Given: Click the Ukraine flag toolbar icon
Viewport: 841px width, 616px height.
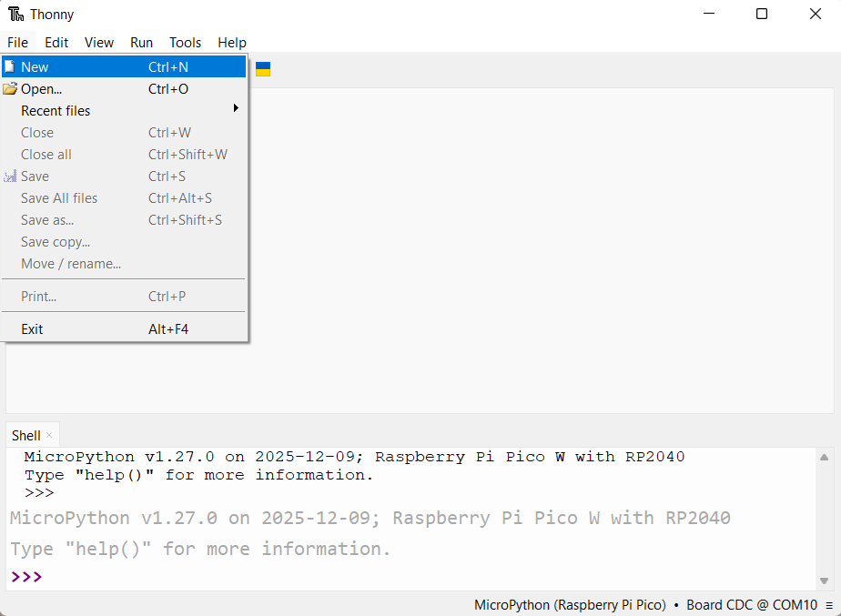Looking at the screenshot, I should click(263, 69).
